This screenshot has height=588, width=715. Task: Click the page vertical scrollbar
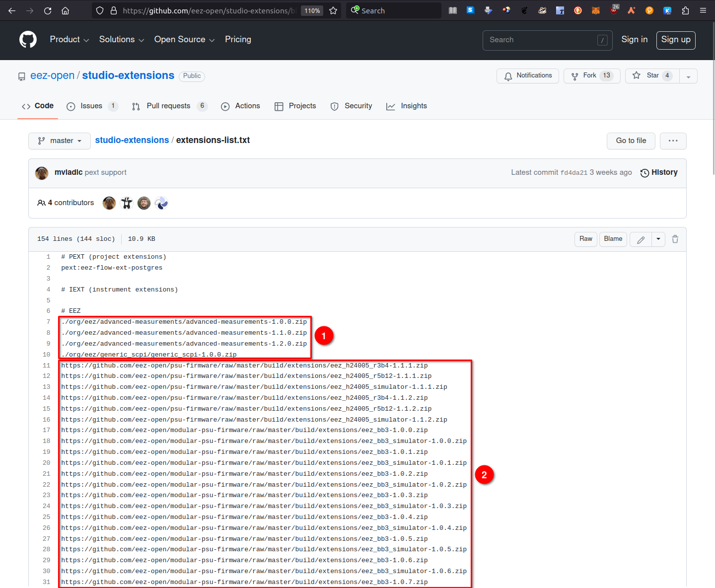(x=714, y=99)
